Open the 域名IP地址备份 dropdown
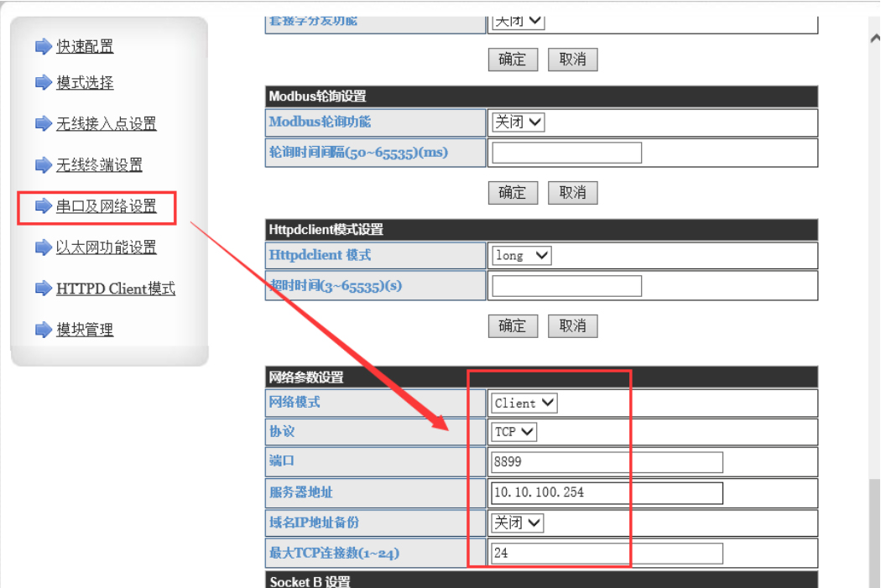 [518, 523]
